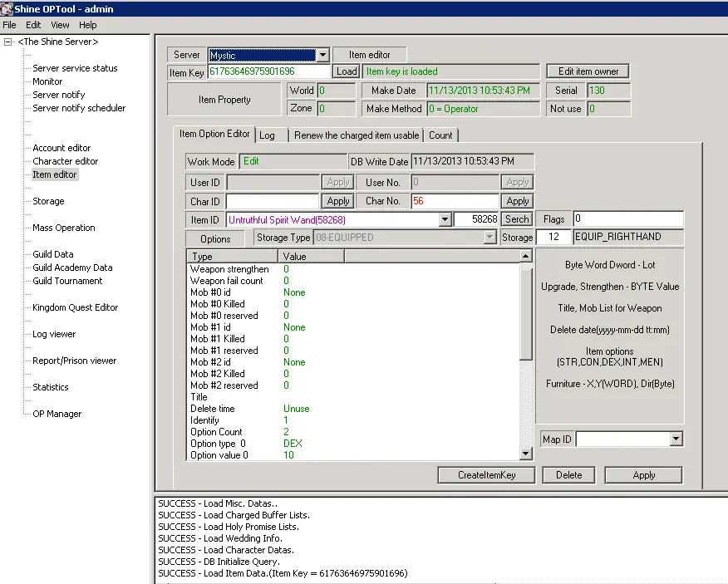This screenshot has height=584, width=728.
Task: Select Guild Tournament in the tree
Action: click(67, 281)
